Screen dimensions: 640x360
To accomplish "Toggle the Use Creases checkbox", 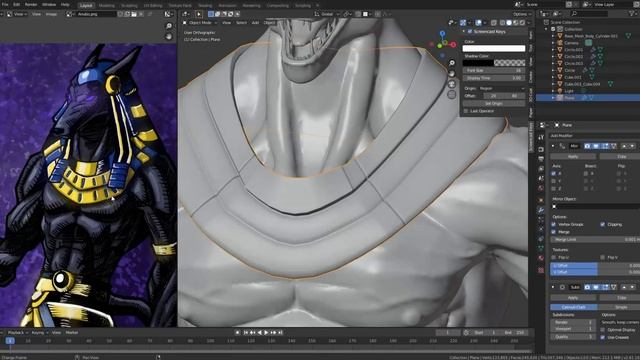I will pyautogui.click(x=603, y=338).
